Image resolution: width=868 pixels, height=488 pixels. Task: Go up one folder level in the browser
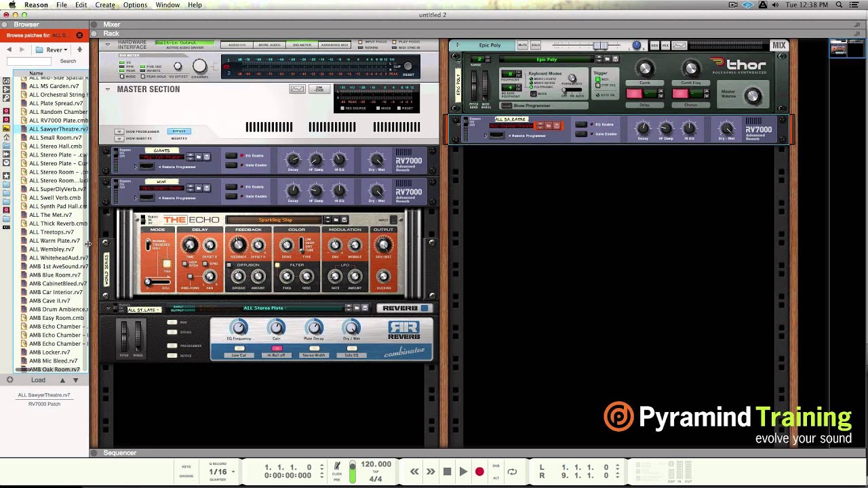point(79,49)
